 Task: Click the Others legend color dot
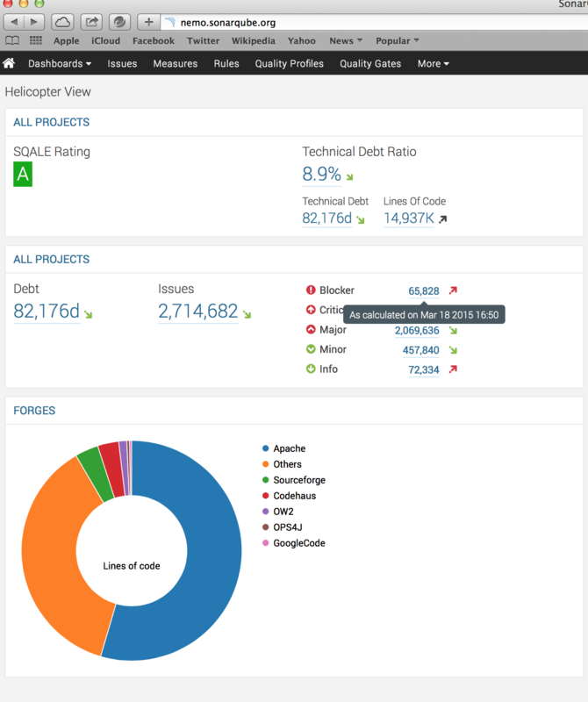click(266, 464)
